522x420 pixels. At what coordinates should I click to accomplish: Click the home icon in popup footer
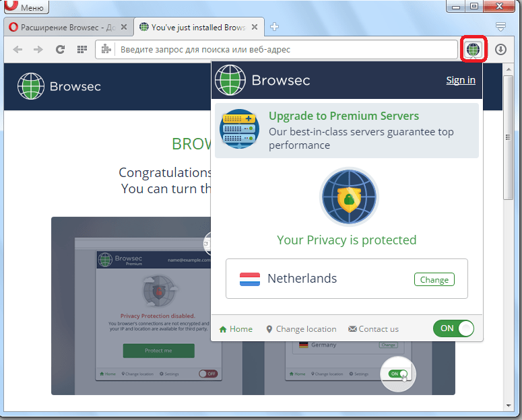pyautogui.click(x=223, y=330)
